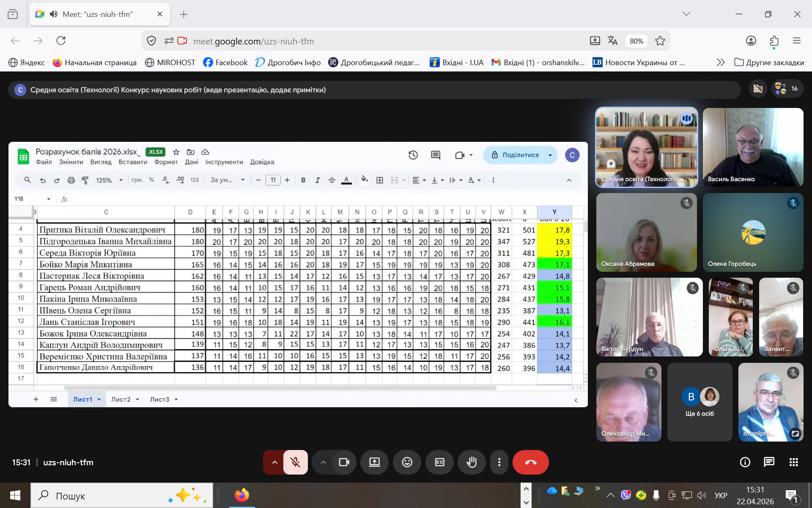812x508 pixels.
Task: Select Василь Васенко video tile
Action: 753,147
